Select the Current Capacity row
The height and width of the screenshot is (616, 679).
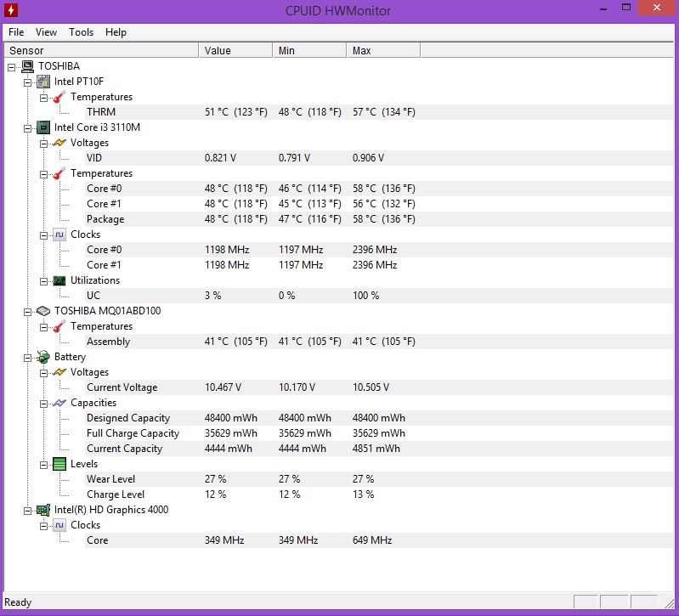click(x=379, y=449)
